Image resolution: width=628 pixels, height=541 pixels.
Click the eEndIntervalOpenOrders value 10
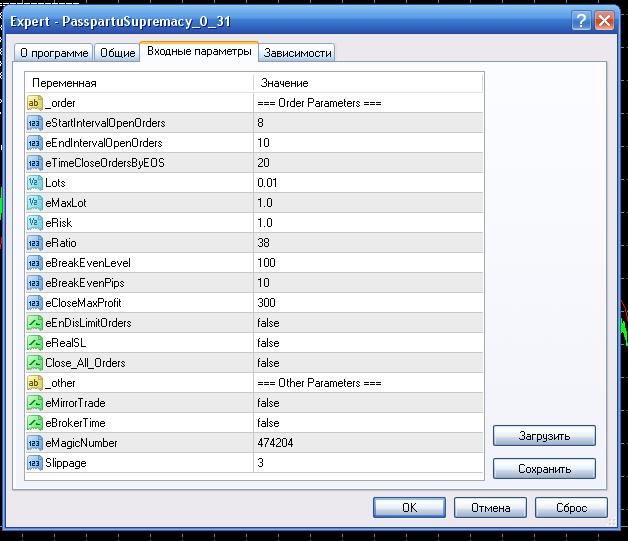pyautogui.click(x=368, y=143)
